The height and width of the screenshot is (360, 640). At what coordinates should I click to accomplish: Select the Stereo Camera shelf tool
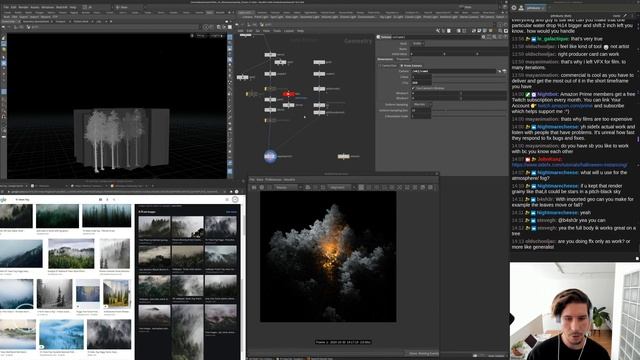469,17
